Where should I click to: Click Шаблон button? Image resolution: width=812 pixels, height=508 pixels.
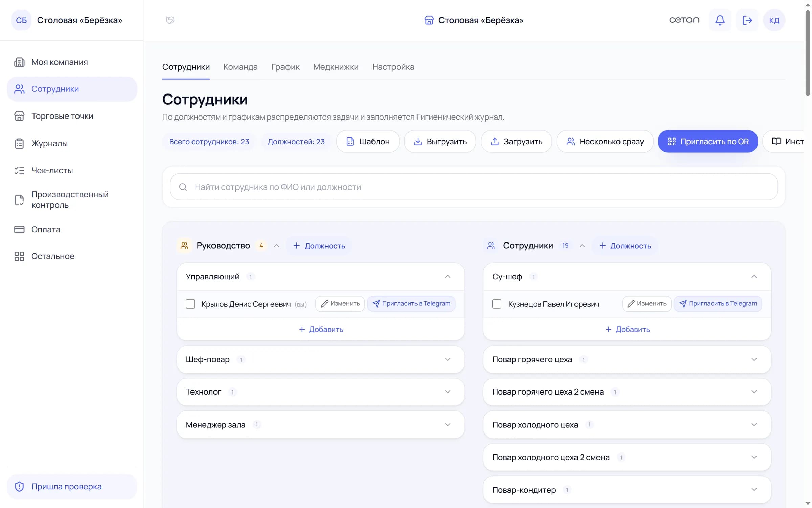coord(368,141)
